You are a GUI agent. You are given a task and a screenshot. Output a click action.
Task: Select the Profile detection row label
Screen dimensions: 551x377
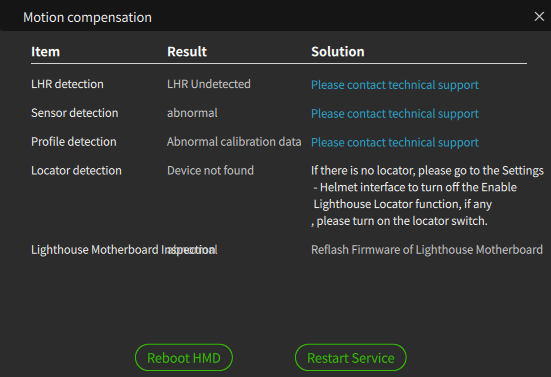pyautogui.click(x=74, y=142)
